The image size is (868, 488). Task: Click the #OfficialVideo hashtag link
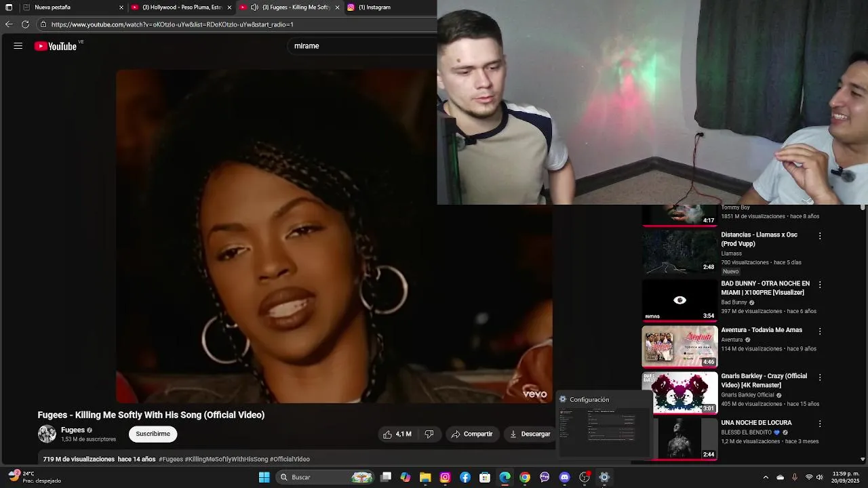pyautogui.click(x=290, y=459)
